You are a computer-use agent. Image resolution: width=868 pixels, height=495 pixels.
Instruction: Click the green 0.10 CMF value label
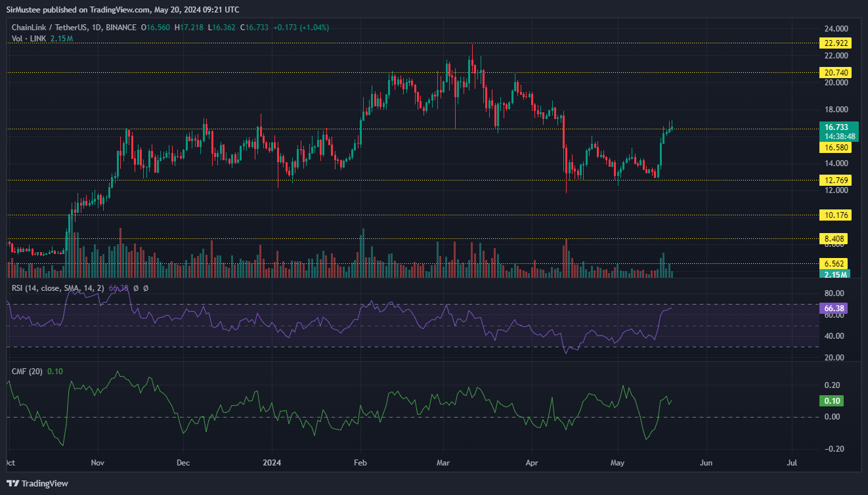831,400
